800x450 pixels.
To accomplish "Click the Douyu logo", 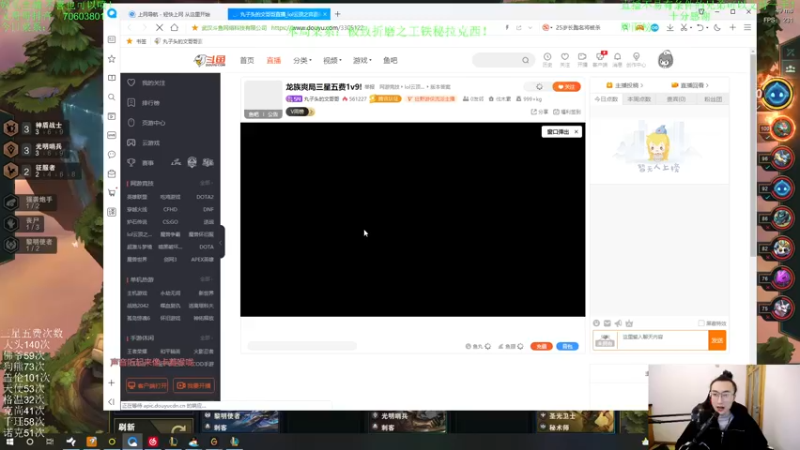I will [x=209, y=60].
